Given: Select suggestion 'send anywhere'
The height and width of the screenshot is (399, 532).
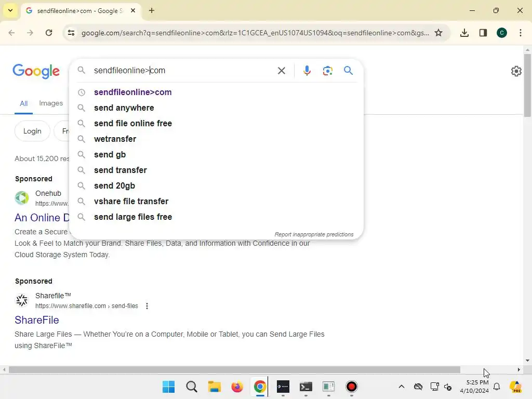Looking at the screenshot, I should pyautogui.click(x=217, y=108).
